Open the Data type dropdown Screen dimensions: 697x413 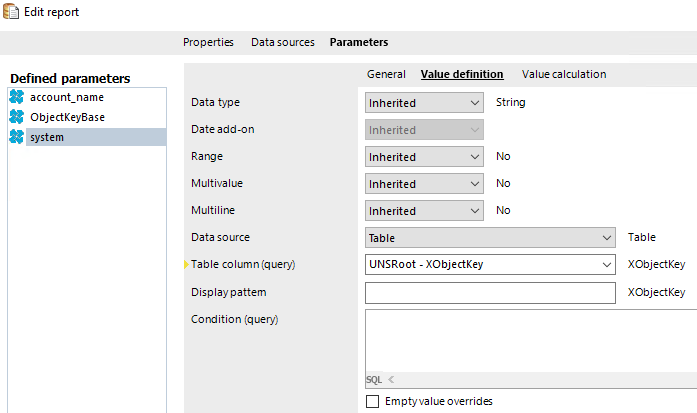(x=424, y=103)
